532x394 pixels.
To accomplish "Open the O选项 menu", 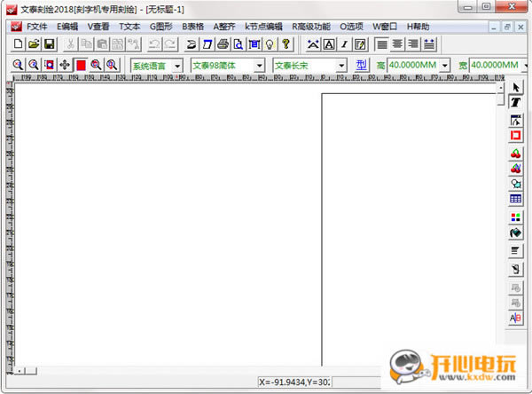I will (x=351, y=27).
